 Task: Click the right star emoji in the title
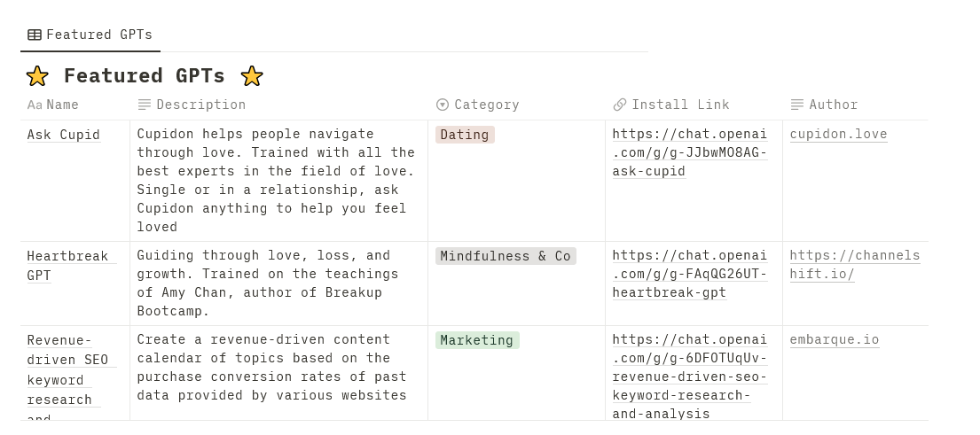tap(252, 76)
